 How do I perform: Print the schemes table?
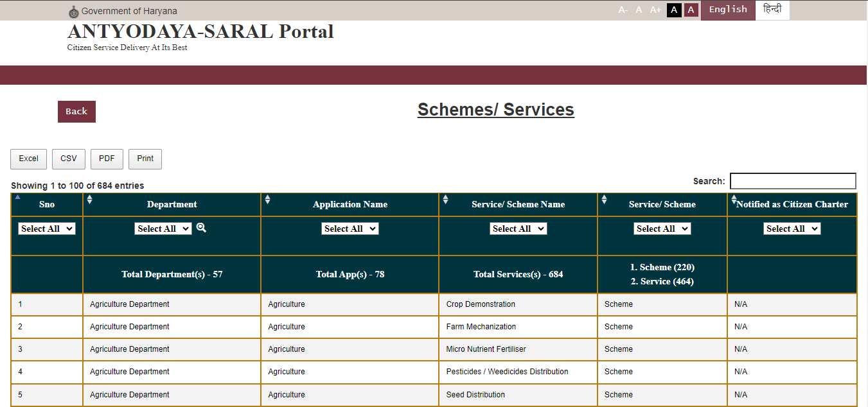(145, 159)
